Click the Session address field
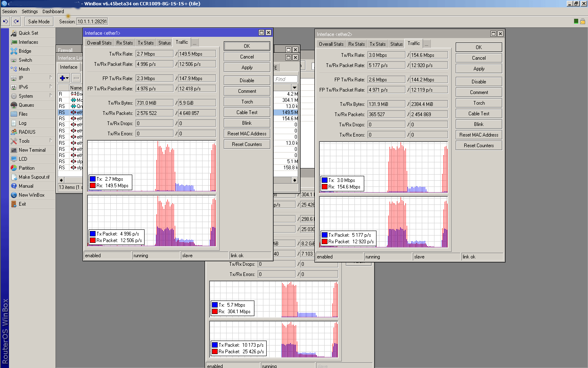Screen dimensions: 588x368 coord(92,21)
